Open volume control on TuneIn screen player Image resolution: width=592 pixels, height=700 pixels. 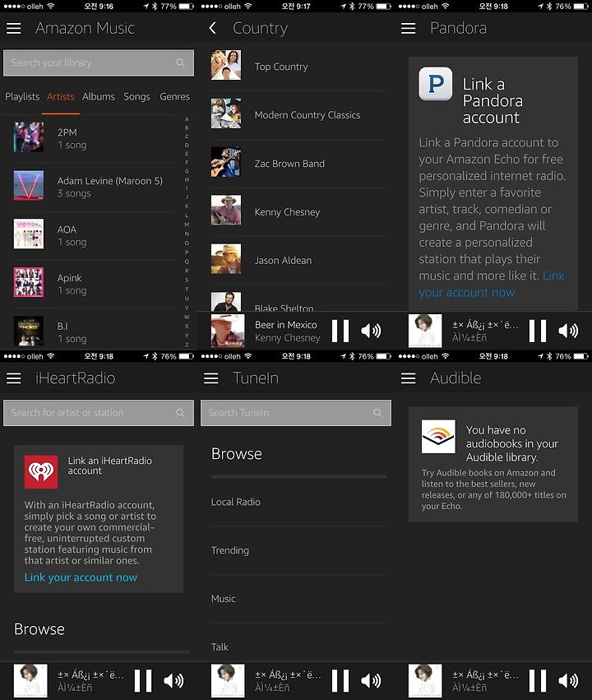[x=371, y=680]
